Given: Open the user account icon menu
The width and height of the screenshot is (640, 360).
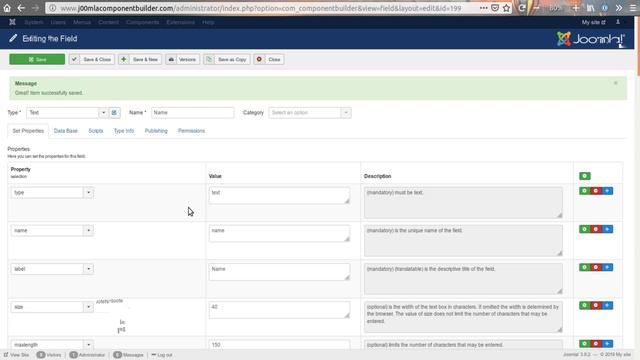Looking at the screenshot, I should pos(618,22).
